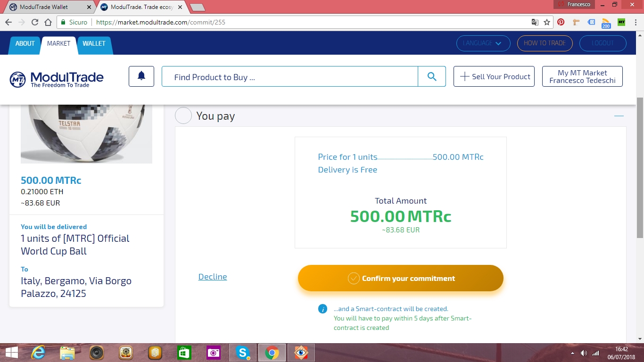
Task: Click the 500.00 MTRc product price
Action: [x=51, y=181]
